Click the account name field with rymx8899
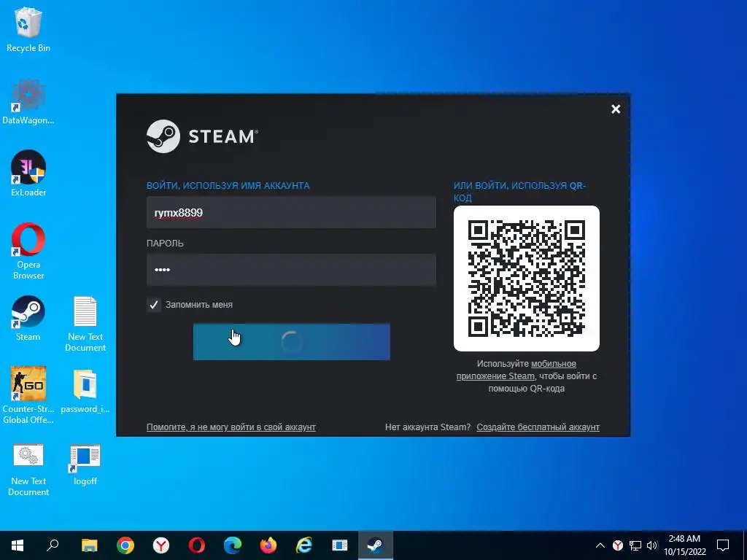The width and height of the screenshot is (747, 560). (x=291, y=212)
